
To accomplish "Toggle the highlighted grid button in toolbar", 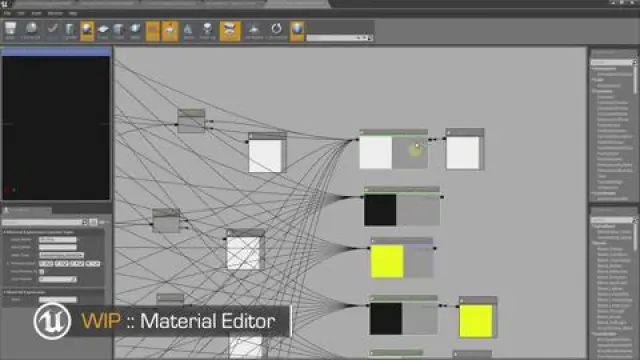I will (x=153, y=31).
